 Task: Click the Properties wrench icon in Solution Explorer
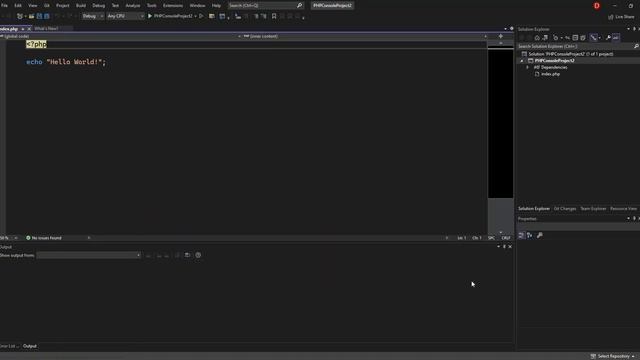(608, 38)
